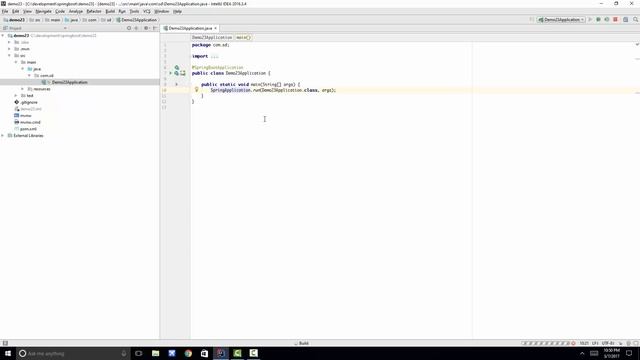640x360 pixels.
Task: Open the Help menu
Action: click(177, 11)
